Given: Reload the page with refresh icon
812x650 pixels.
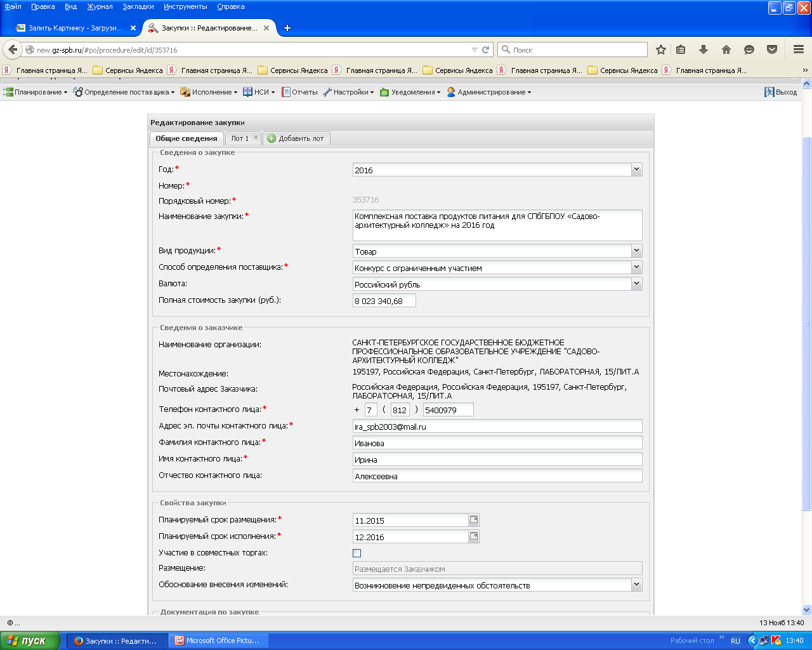Looking at the screenshot, I should pyautogui.click(x=486, y=50).
